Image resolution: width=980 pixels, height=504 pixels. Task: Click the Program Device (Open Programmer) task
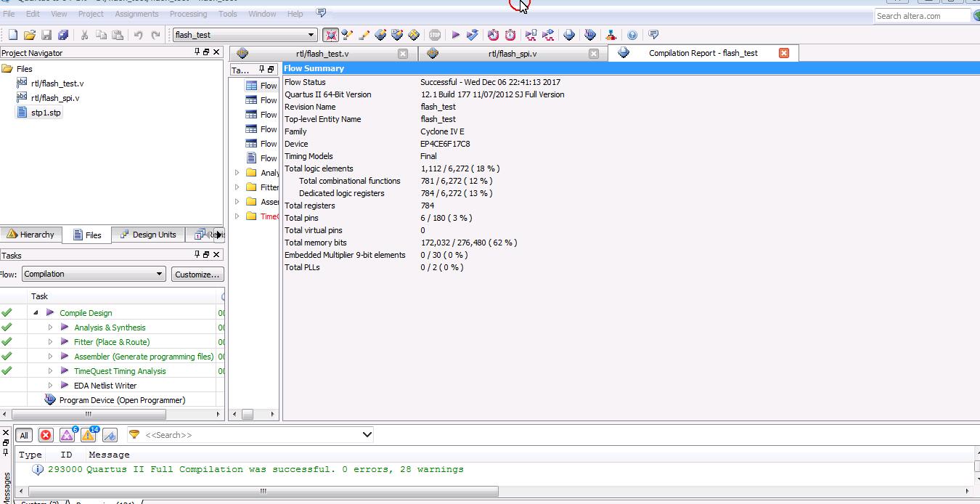[x=122, y=400]
